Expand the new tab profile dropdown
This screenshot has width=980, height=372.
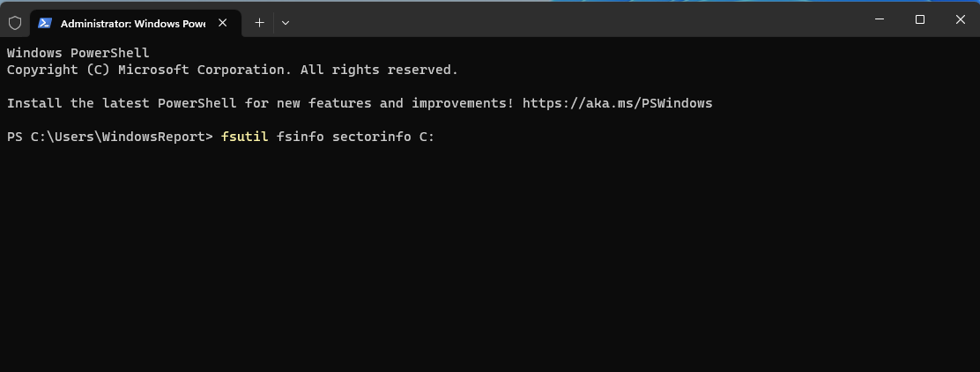286,23
